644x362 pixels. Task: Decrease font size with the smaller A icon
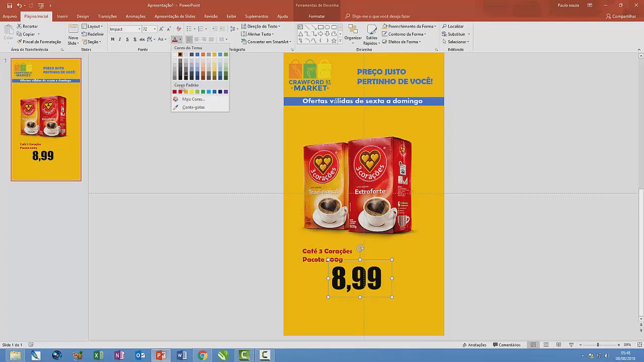point(169,29)
